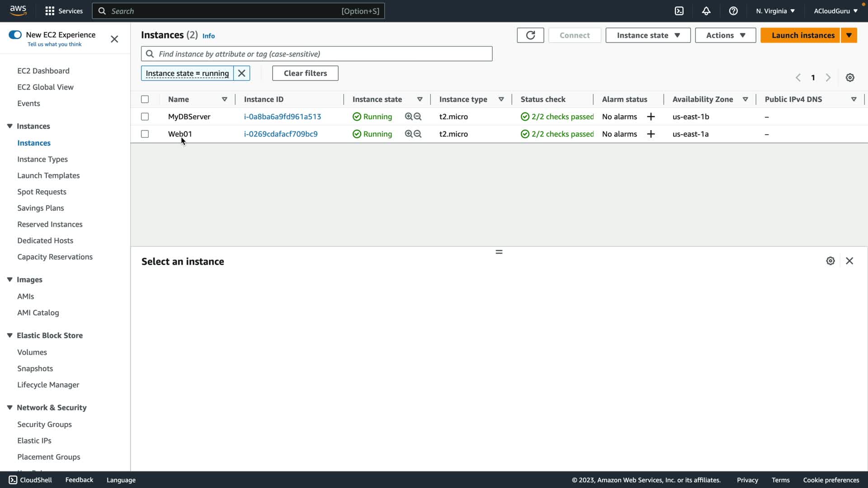Check the MyDBServer row checkbox
This screenshot has height=488, width=868.
(x=145, y=117)
